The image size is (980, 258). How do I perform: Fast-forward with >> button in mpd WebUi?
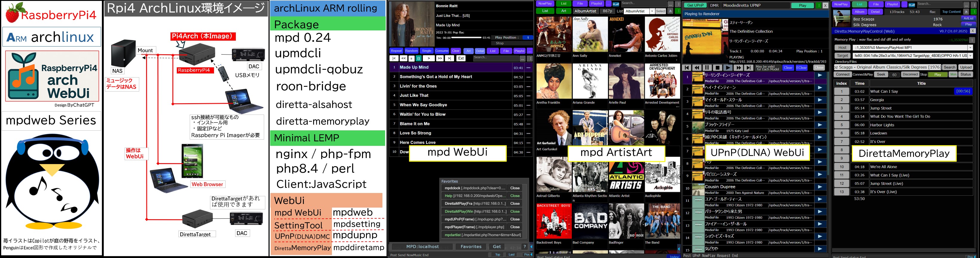[x=440, y=58]
